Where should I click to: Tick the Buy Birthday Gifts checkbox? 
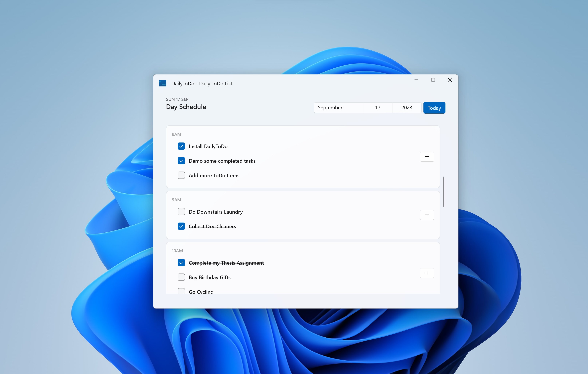181,277
